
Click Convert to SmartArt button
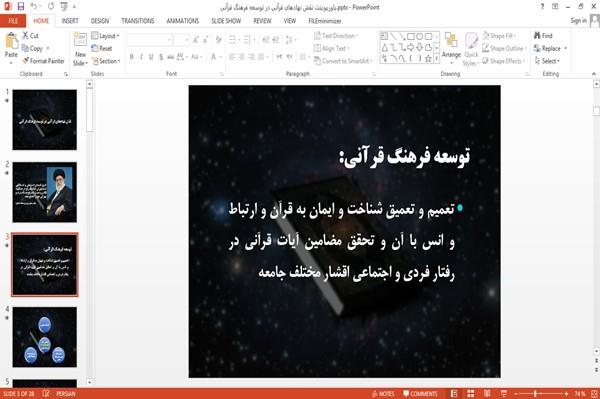(343, 61)
